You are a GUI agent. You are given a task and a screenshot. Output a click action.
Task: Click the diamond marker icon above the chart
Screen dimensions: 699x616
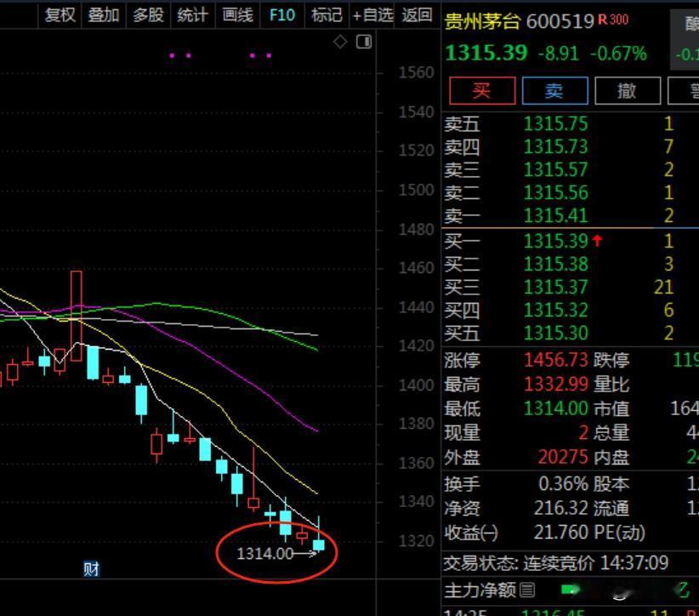(x=340, y=43)
